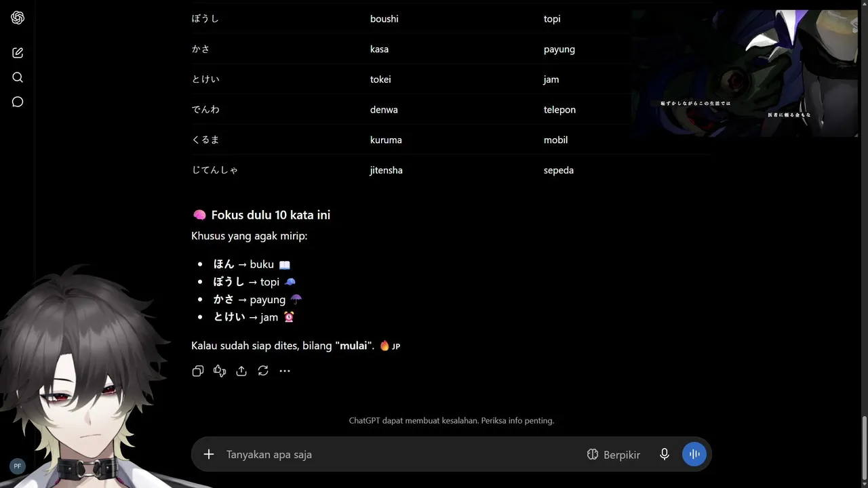Click the video thumbnail overlay with Japanese subtitles
This screenshot has height=488, width=868.
pyautogui.click(x=744, y=73)
